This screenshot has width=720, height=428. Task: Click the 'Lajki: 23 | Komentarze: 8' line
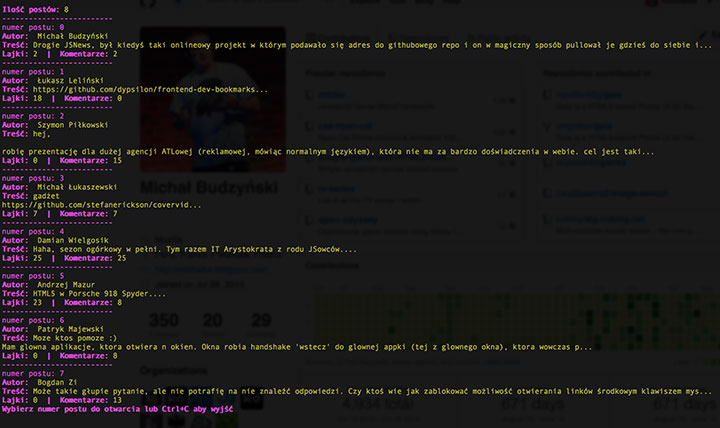click(62, 303)
